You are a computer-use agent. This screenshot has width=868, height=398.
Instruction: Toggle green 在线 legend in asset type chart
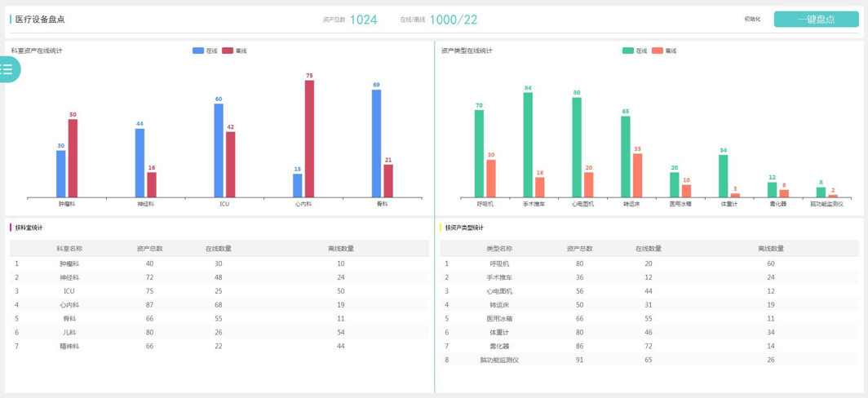(x=635, y=51)
